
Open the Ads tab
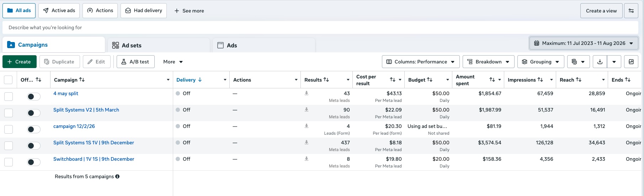pyautogui.click(x=264, y=45)
